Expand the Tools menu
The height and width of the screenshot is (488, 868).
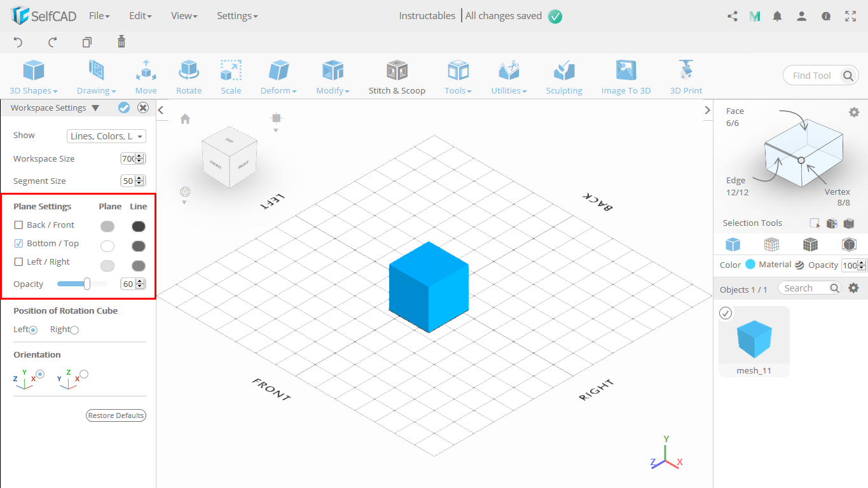pyautogui.click(x=458, y=77)
